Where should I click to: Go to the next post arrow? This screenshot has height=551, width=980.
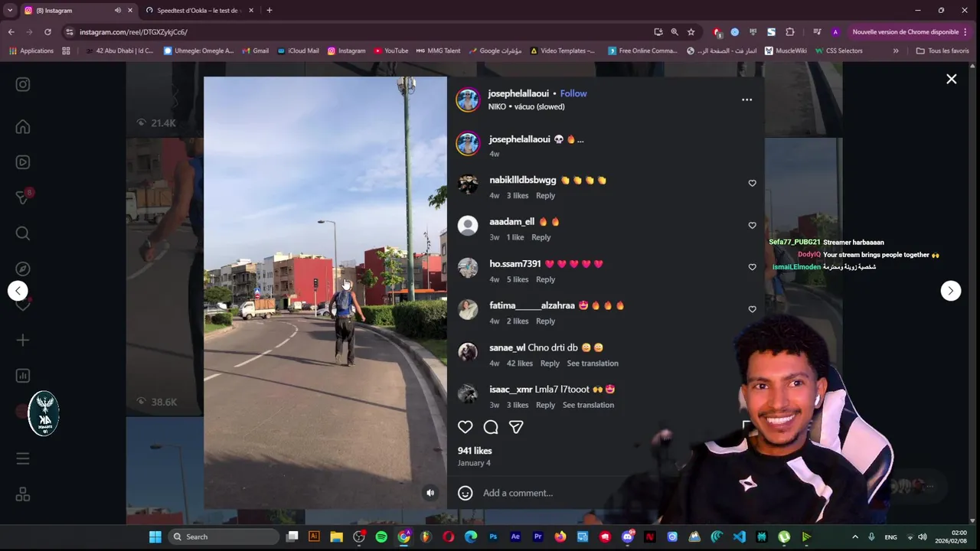pos(951,291)
